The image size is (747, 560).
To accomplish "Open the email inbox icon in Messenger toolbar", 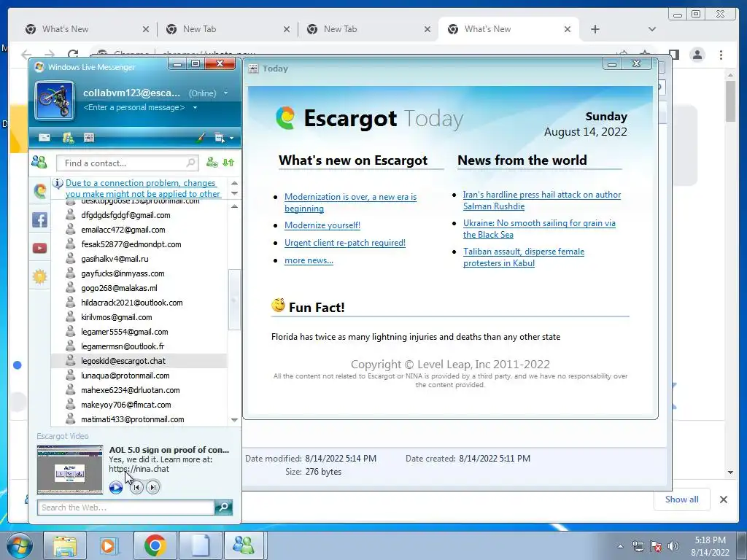I will 44,138.
